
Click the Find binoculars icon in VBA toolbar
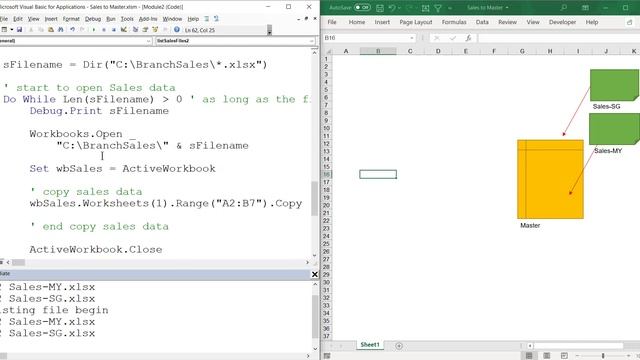click(61, 29)
